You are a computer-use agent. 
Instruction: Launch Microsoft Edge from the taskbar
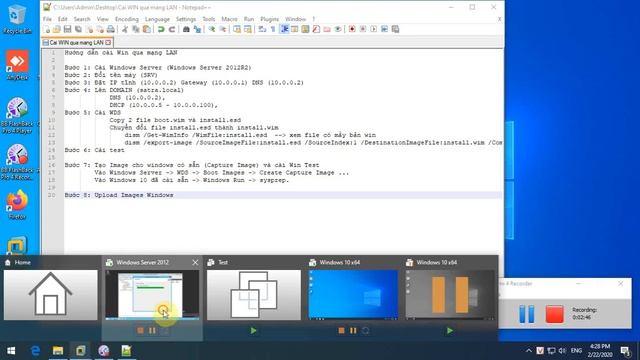tap(36, 351)
